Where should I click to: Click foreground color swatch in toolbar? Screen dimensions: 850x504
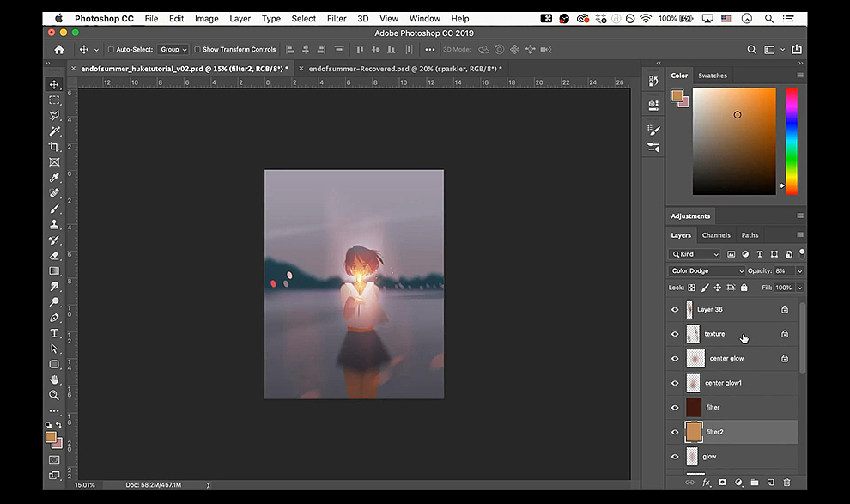[51, 437]
